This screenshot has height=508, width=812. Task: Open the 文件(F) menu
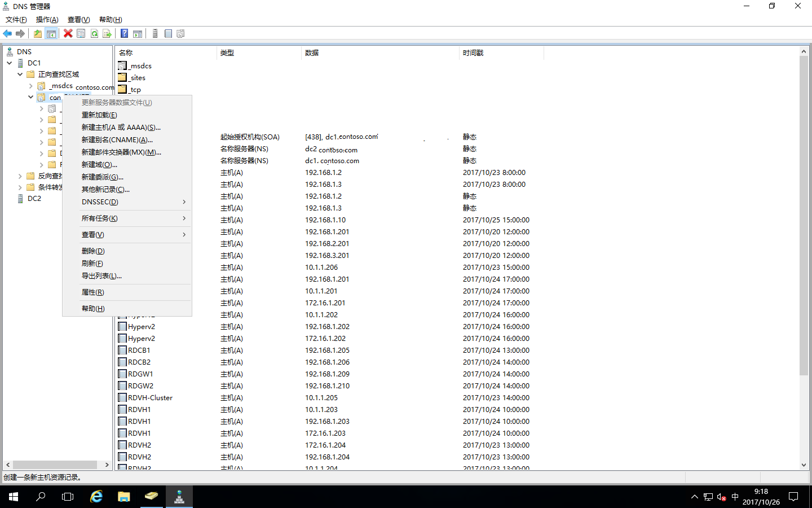(16, 20)
